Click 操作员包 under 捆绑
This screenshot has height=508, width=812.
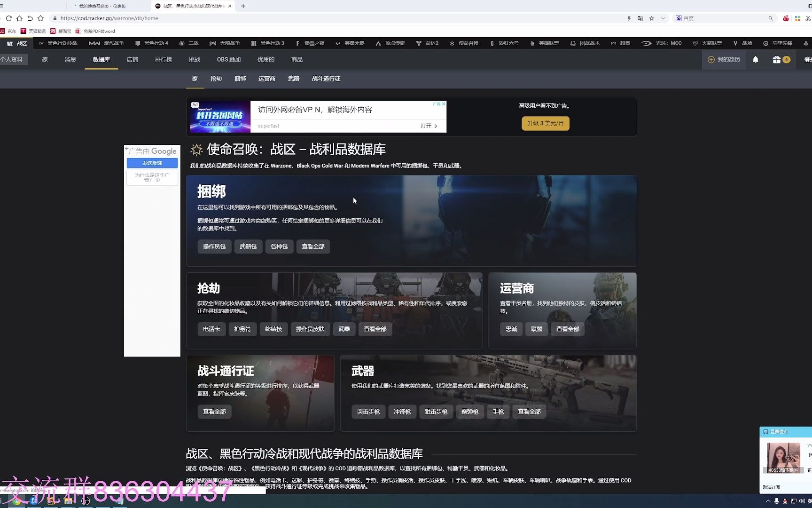click(x=214, y=246)
